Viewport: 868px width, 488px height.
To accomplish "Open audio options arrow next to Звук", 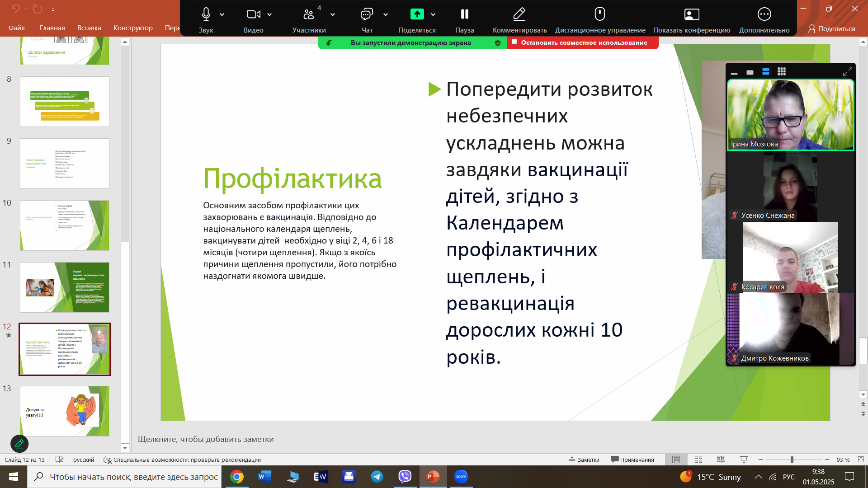I will [222, 14].
